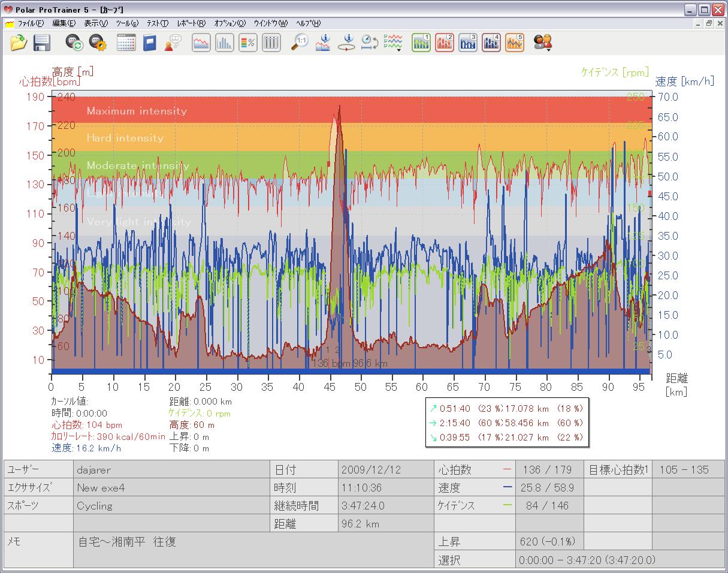Click the sport value 'Cycling'

click(171, 505)
